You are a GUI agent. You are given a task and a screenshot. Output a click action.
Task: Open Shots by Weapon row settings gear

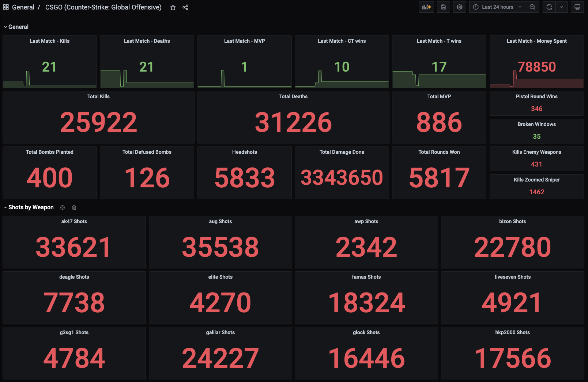point(63,207)
